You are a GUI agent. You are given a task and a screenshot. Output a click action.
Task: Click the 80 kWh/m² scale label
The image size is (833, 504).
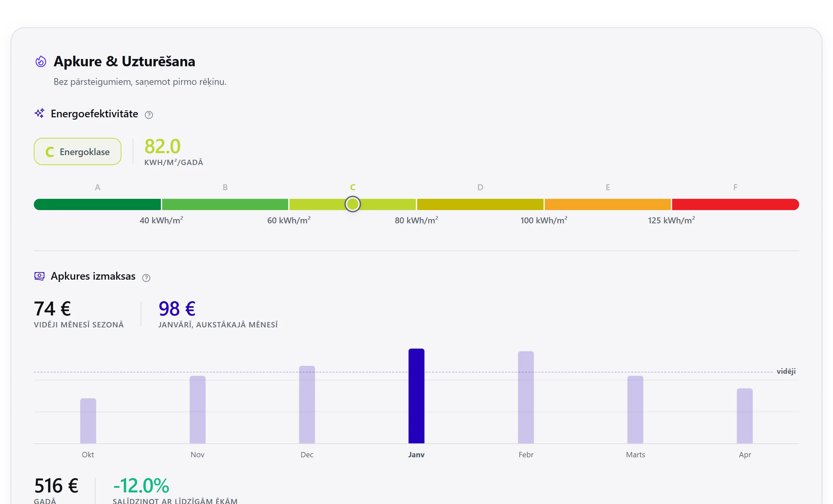(416, 220)
